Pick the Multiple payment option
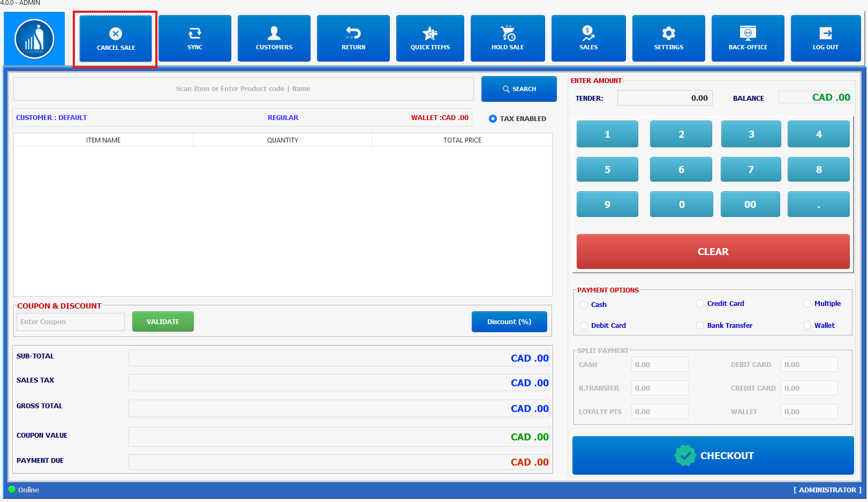 tap(807, 304)
